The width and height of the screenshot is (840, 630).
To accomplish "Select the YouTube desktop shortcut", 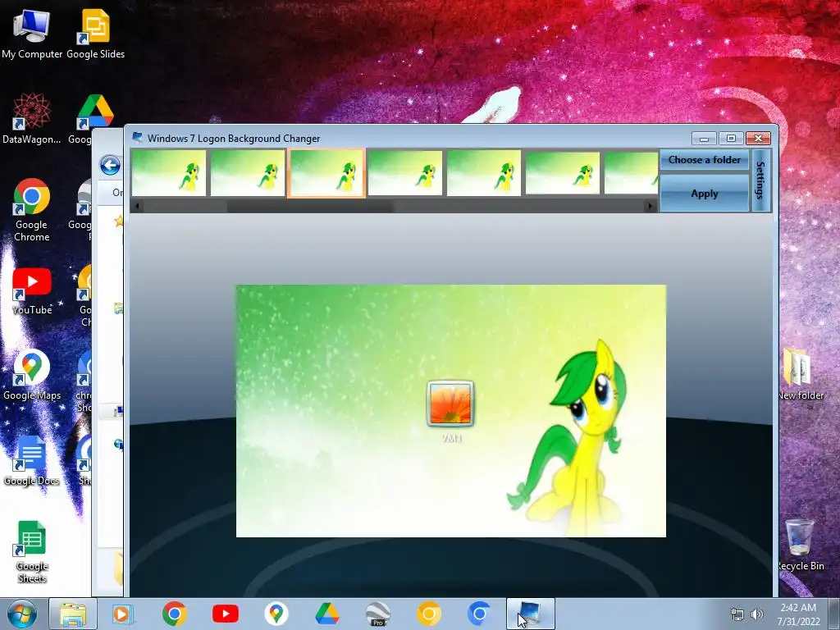I will [x=32, y=291].
